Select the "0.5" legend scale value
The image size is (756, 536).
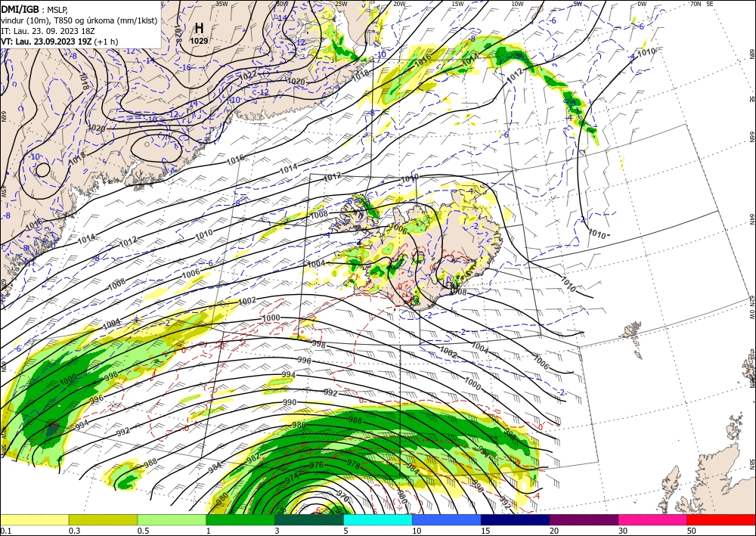point(143,531)
